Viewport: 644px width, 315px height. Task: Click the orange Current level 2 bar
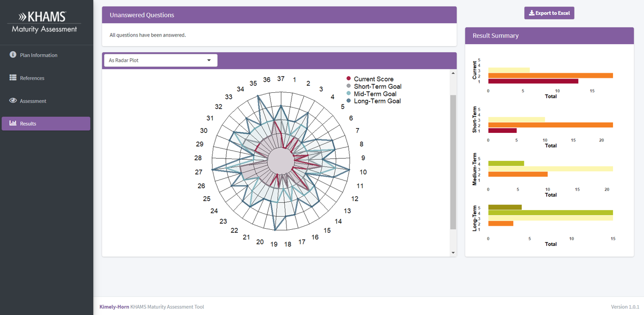click(x=550, y=76)
